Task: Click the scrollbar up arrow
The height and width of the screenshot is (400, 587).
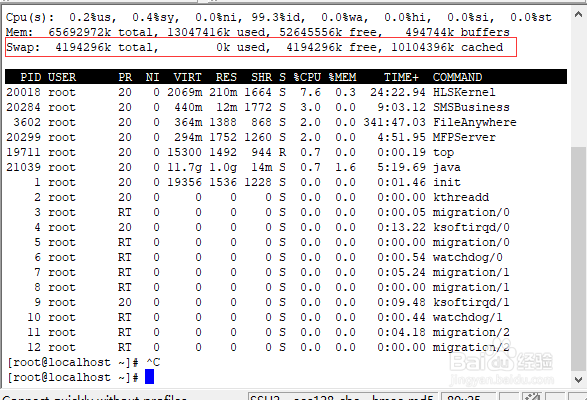Action: (578, 15)
